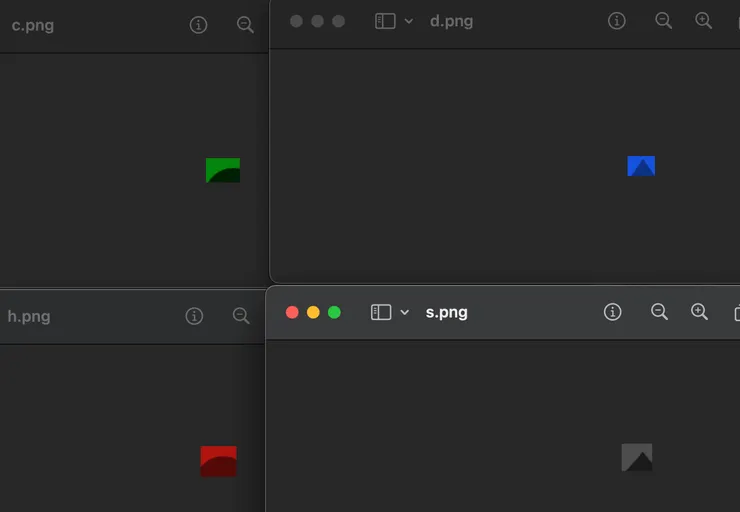
Task: Toggle sidebar view icon in d.png window
Action: [x=385, y=21]
